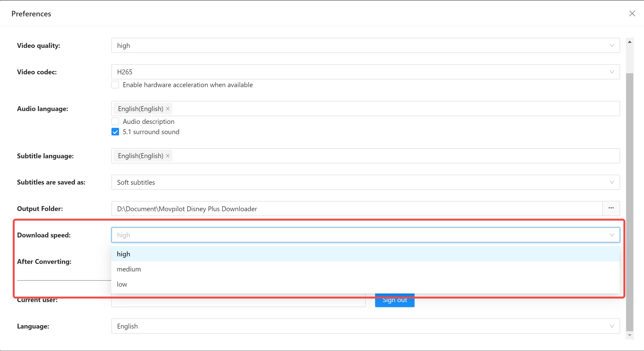Image resolution: width=644 pixels, height=351 pixels.
Task: Click scrollbar up arrow
Action: (630, 42)
